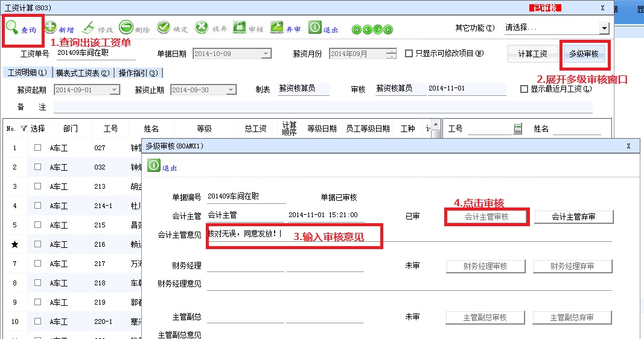Image resolution: width=644 pixels, height=339 pixels.
Task: Click the 退出 icon in main toolbar
Action: (x=314, y=27)
